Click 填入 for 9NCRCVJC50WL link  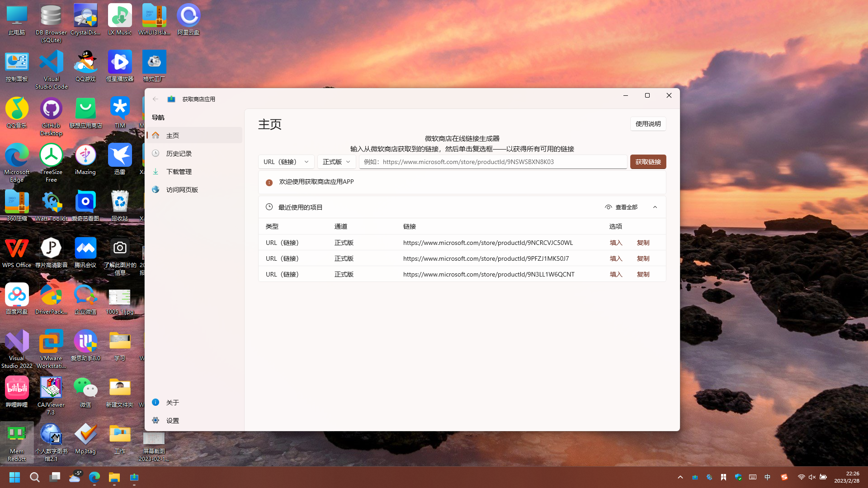616,243
